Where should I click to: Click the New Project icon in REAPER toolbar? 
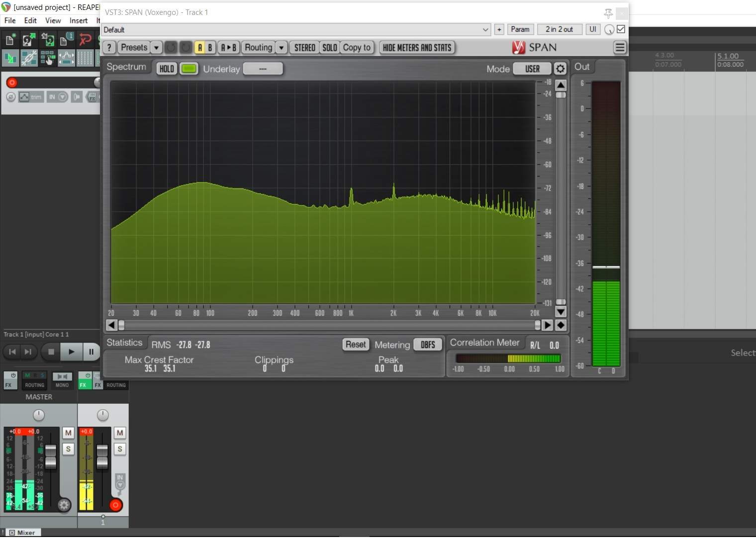coord(10,39)
